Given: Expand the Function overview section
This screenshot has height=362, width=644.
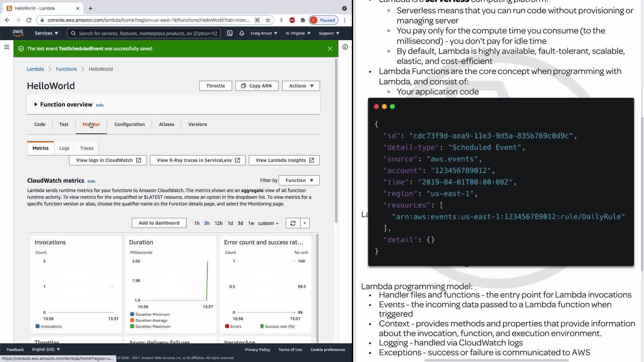Looking at the screenshot, I should 36,105.
